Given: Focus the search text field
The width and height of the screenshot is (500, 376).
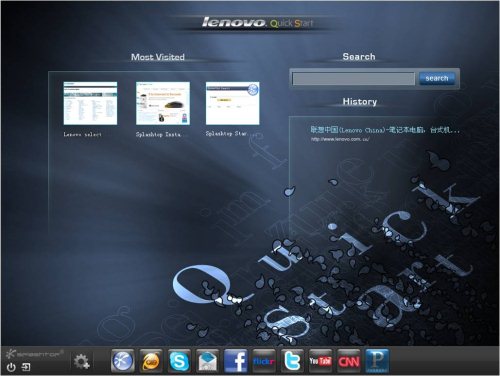Looking at the screenshot, I should pyautogui.click(x=353, y=79).
